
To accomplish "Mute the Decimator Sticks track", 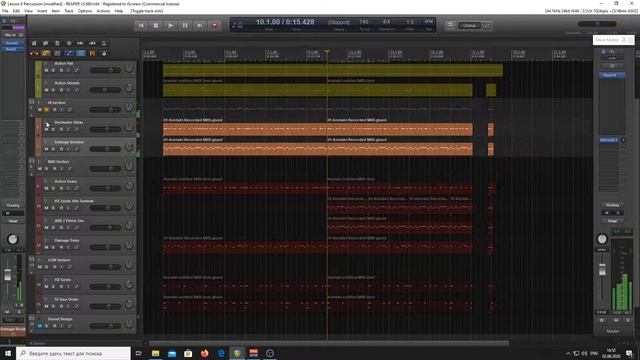I will (46, 129).
